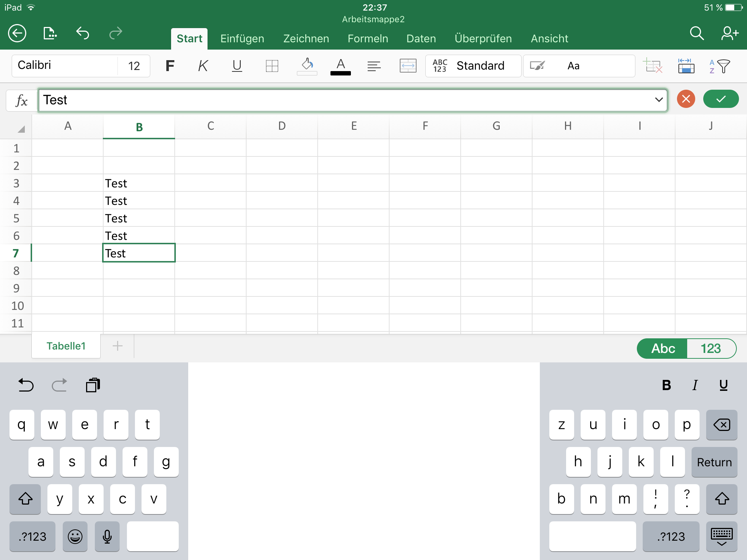Switch keyboard to 123 numeric mode

tap(711, 349)
